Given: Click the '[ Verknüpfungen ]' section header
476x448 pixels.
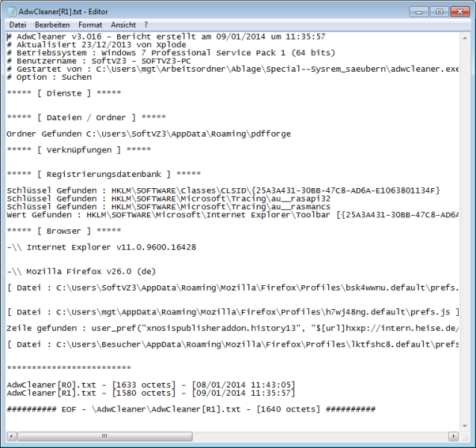Looking at the screenshot, I should pyautogui.click(x=79, y=150).
